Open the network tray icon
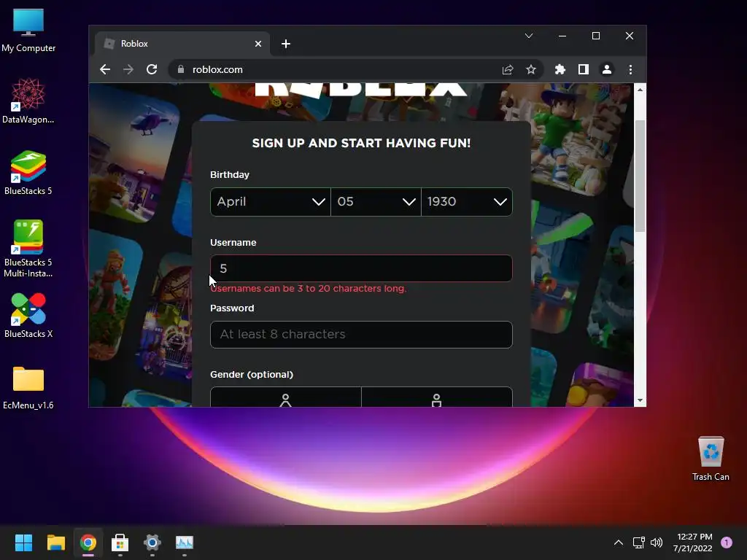This screenshot has height=560, width=747. [x=638, y=542]
